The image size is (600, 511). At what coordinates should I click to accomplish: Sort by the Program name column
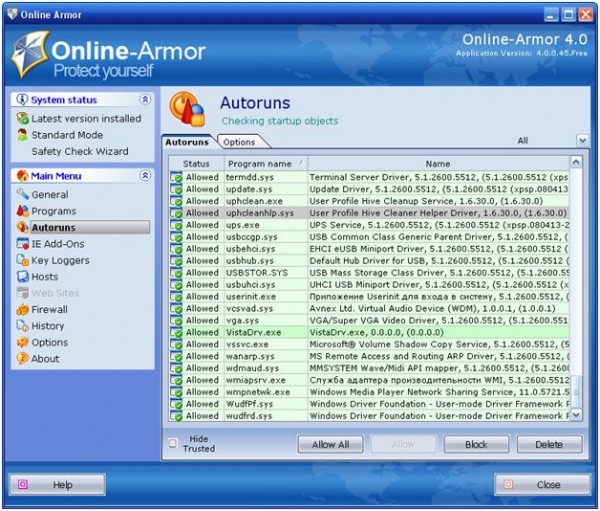pos(266,164)
